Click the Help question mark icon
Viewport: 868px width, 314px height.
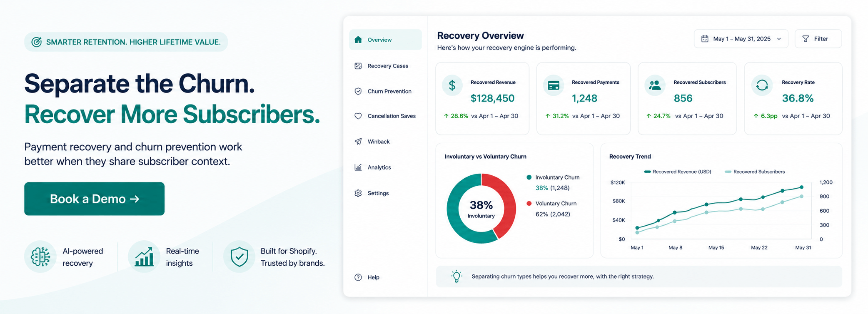click(358, 277)
